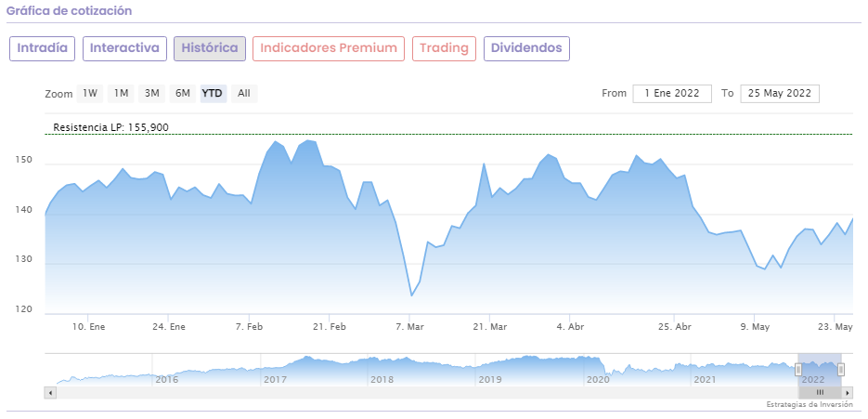
Task: Set zoom range to 1M
Action: tap(121, 93)
